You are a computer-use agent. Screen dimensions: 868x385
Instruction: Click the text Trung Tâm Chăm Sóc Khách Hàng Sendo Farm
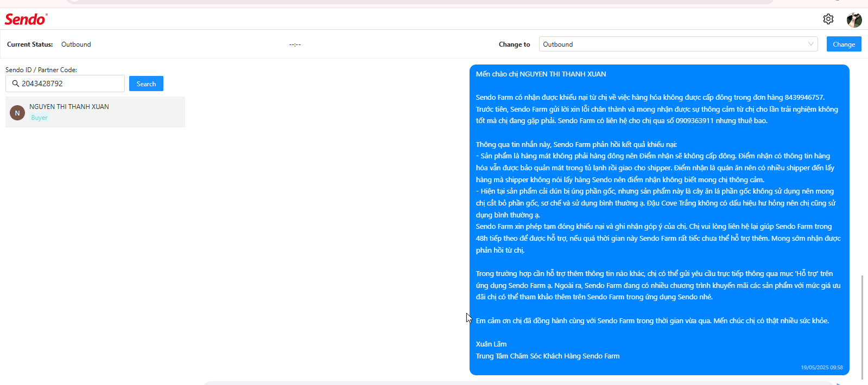point(548,356)
